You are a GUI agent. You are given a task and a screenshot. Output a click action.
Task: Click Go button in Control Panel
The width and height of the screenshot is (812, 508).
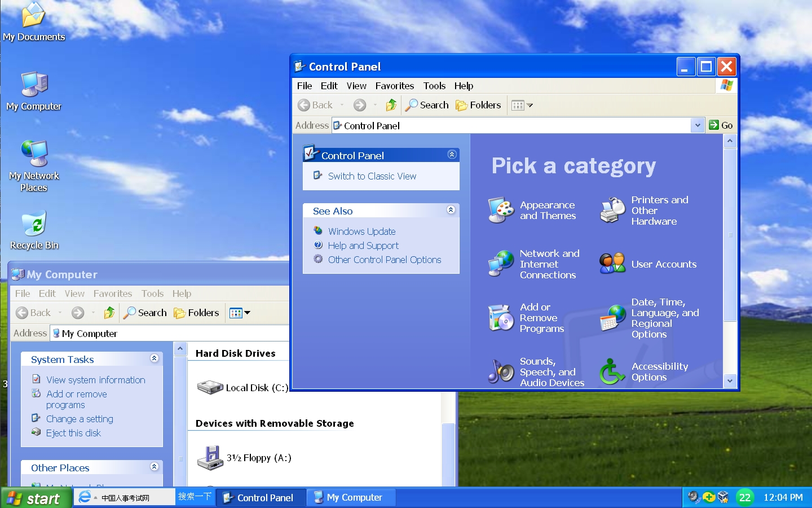click(721, 125)
